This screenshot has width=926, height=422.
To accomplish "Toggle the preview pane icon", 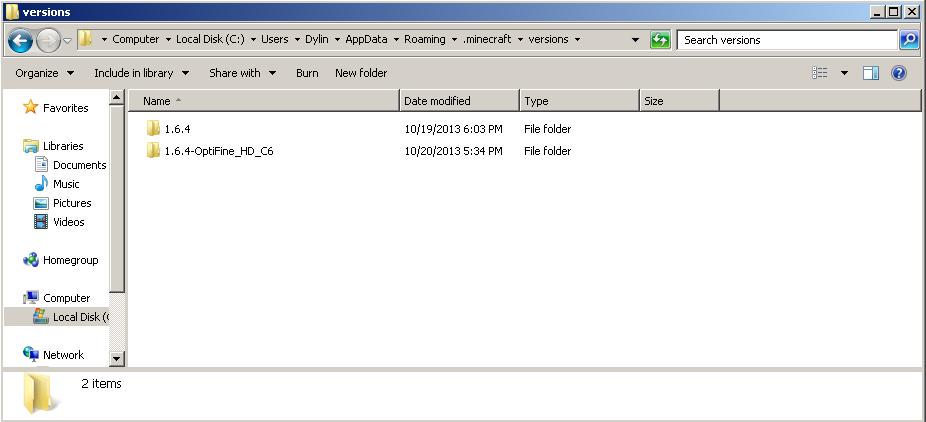I will [871, 73].
